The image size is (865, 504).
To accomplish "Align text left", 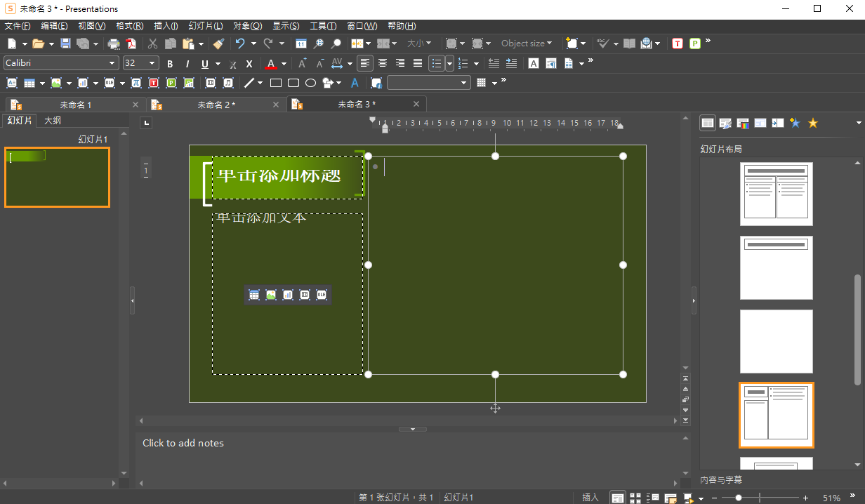I will (x=365, y=63).
